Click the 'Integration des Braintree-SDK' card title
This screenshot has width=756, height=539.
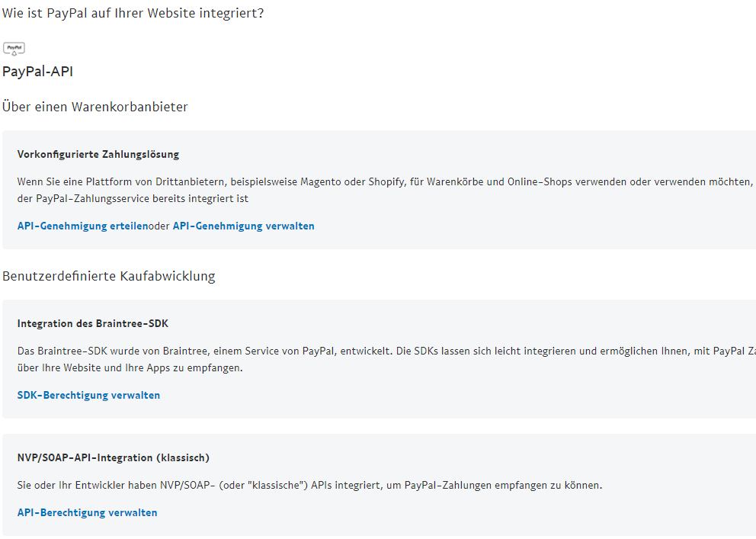[93, 323]
